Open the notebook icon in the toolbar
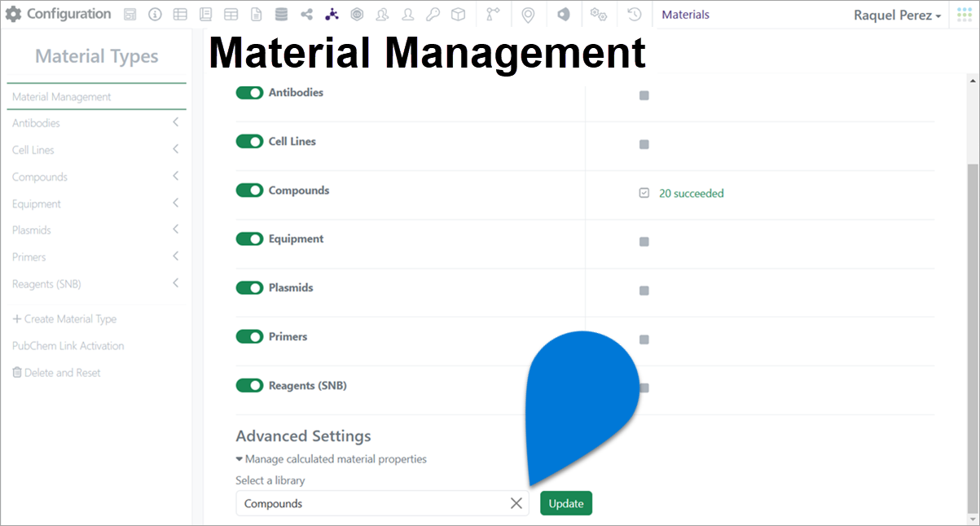 pyautogui.click(x=205, y=15)
